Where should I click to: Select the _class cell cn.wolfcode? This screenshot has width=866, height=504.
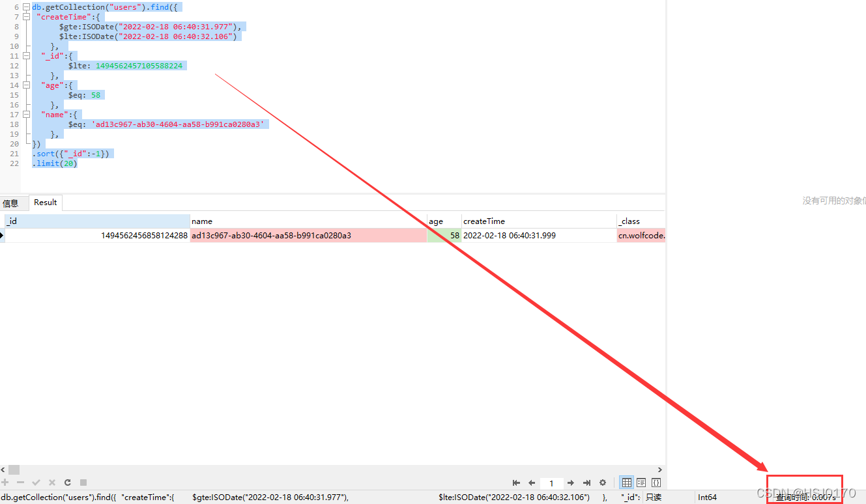[x=641, y=236]
